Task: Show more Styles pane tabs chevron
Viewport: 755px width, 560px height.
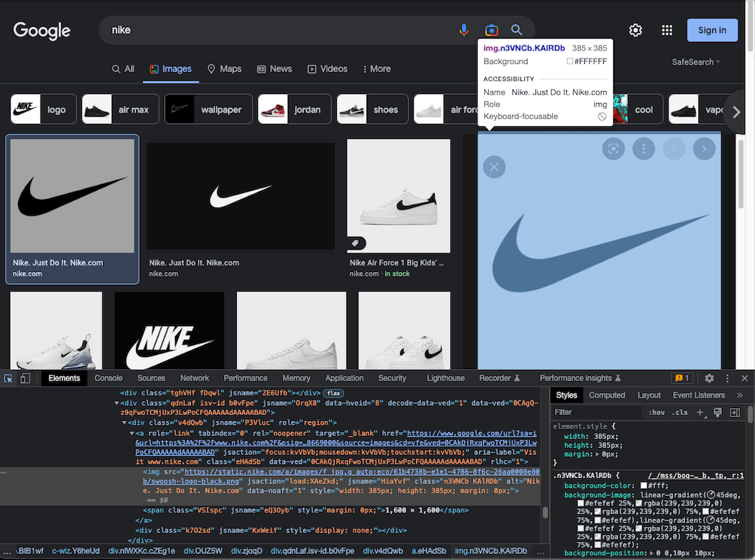Action: (x=740, y=395)
